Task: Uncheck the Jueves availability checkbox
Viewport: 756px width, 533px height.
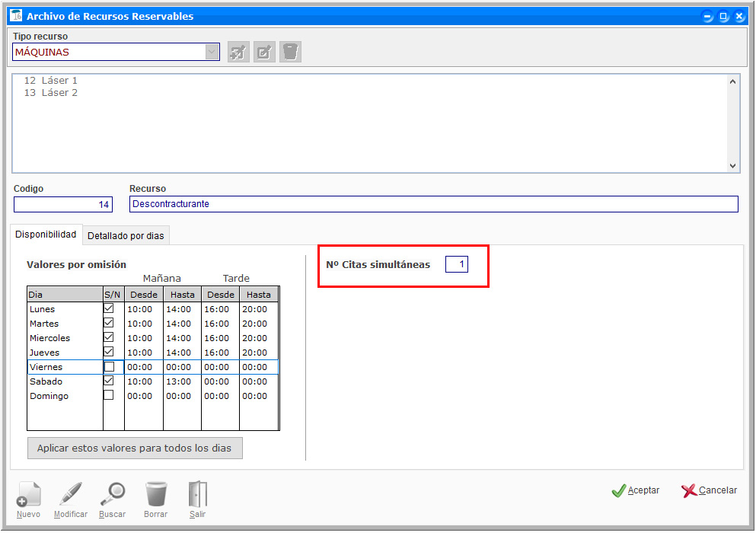Action: (x=109, y=352)
